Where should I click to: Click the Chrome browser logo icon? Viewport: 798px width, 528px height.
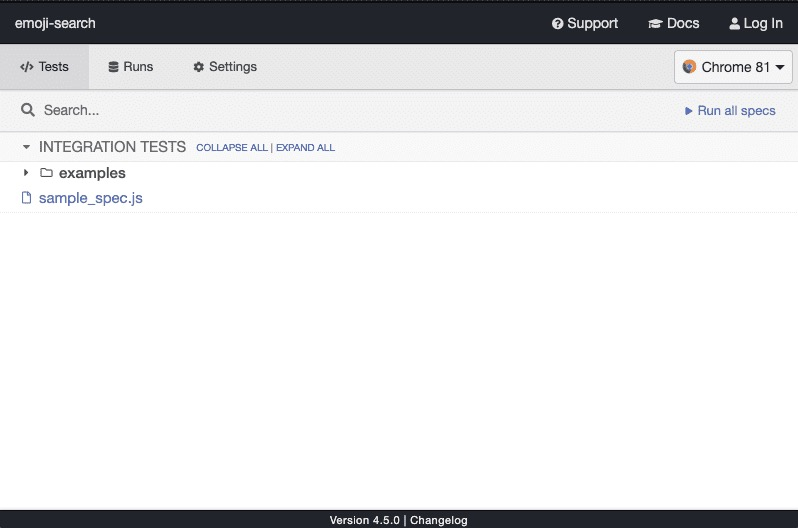689,67
